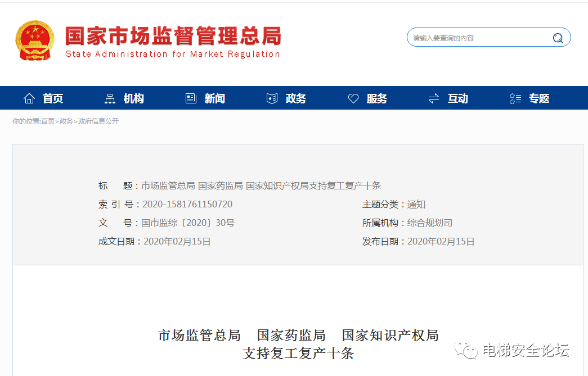The width and height of the screenshot is (588, 376).
Task: Focus the search query input field
Action: (478, 38)
